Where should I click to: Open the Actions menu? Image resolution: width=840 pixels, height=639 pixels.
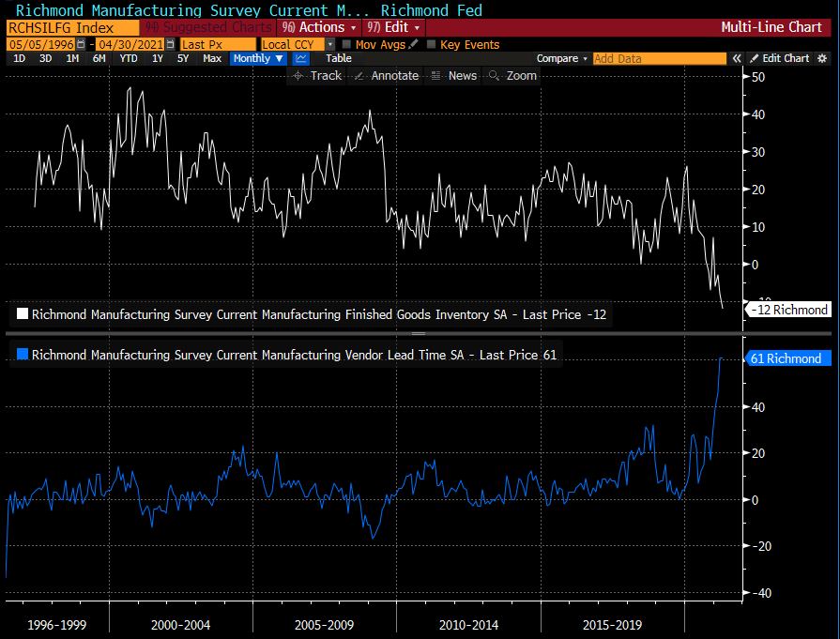(319, 27)
